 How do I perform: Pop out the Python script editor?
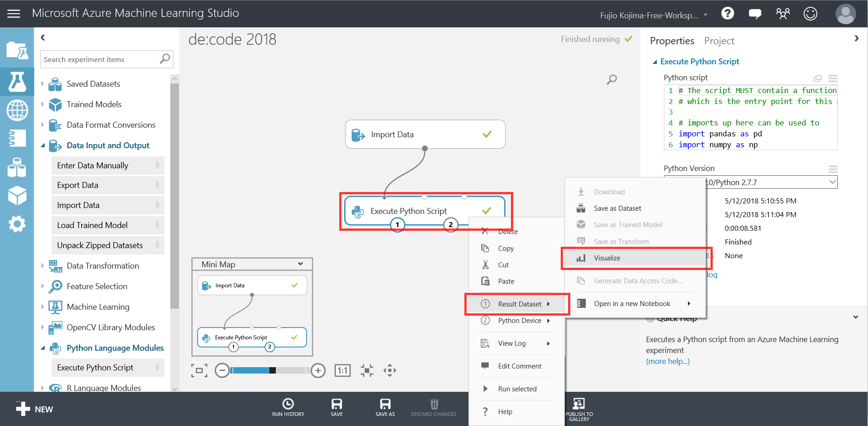pyautogui.click(x=817, y=78)
